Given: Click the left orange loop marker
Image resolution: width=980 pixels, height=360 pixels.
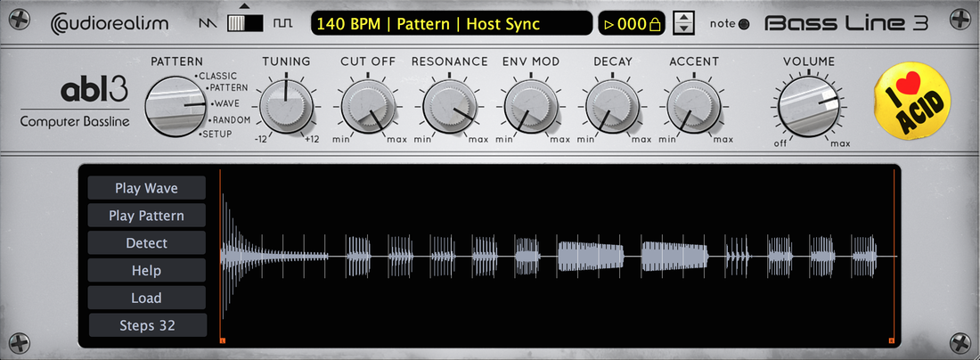Looking at the screenshot, I should [223, 340].
